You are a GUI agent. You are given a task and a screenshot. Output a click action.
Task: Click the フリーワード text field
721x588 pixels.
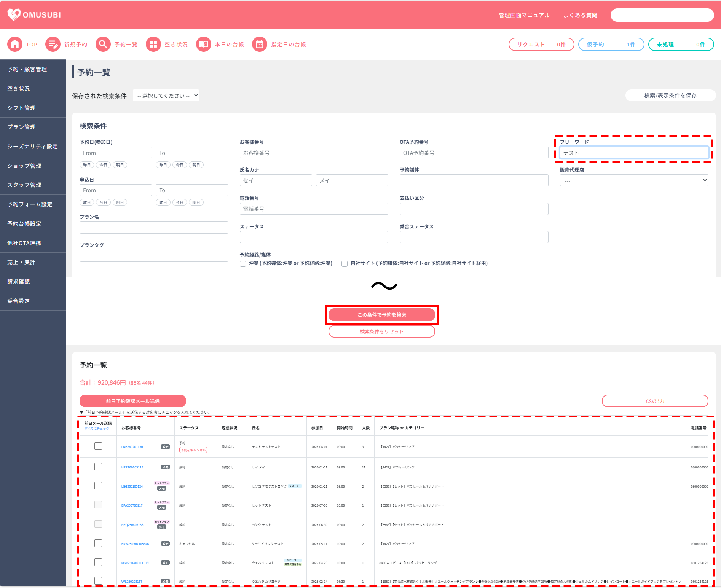[634, 153]
